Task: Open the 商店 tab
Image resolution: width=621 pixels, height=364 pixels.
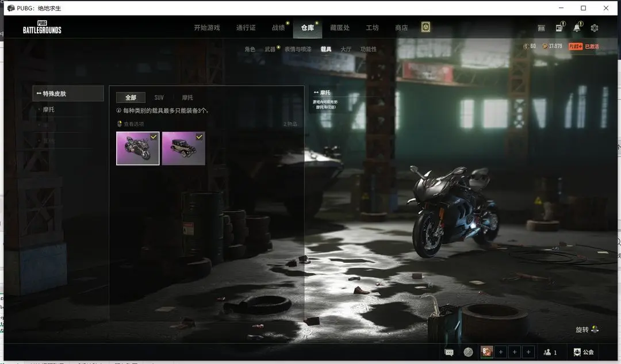Action: click(401, 28)
